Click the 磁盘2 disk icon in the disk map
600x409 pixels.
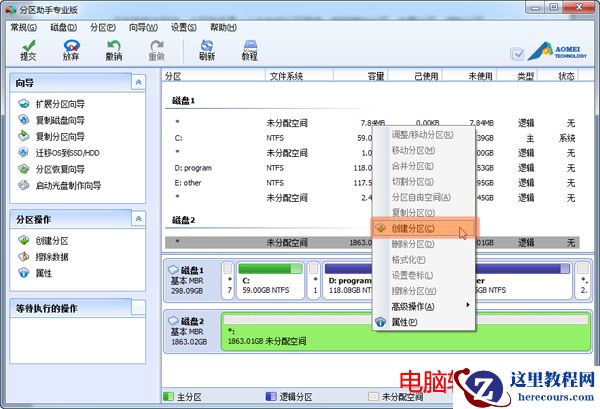tap(174, 321)
